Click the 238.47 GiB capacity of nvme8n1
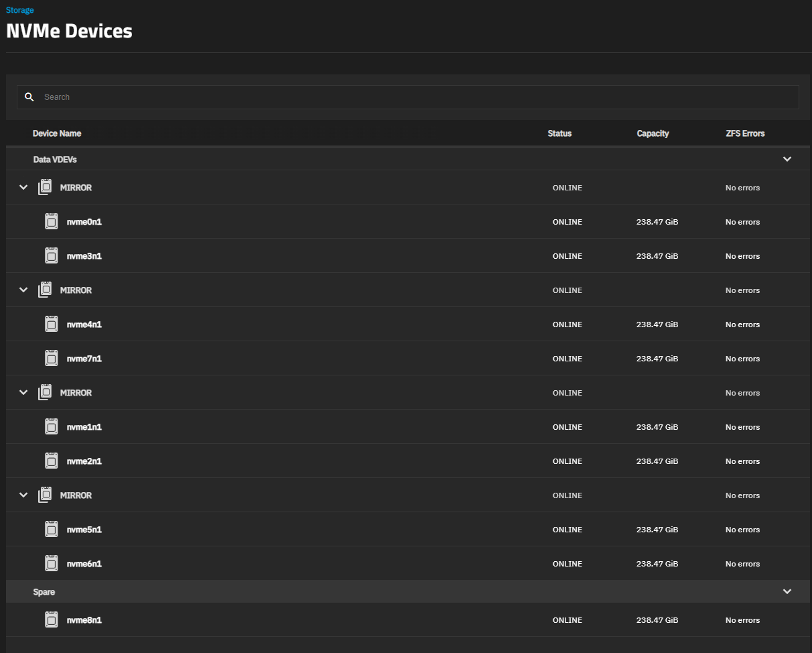The width and height of the screenshot is (812, 653). [657, 620]
